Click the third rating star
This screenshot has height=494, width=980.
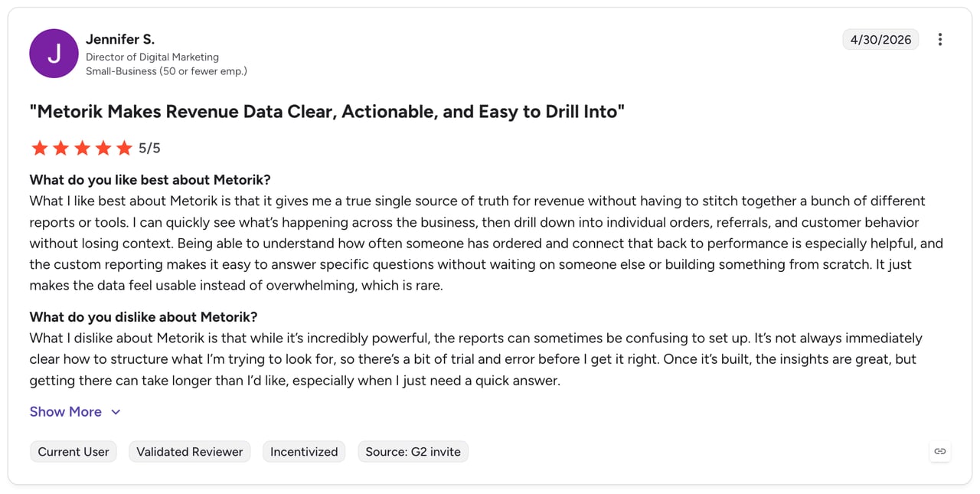(x=82, y=149)
